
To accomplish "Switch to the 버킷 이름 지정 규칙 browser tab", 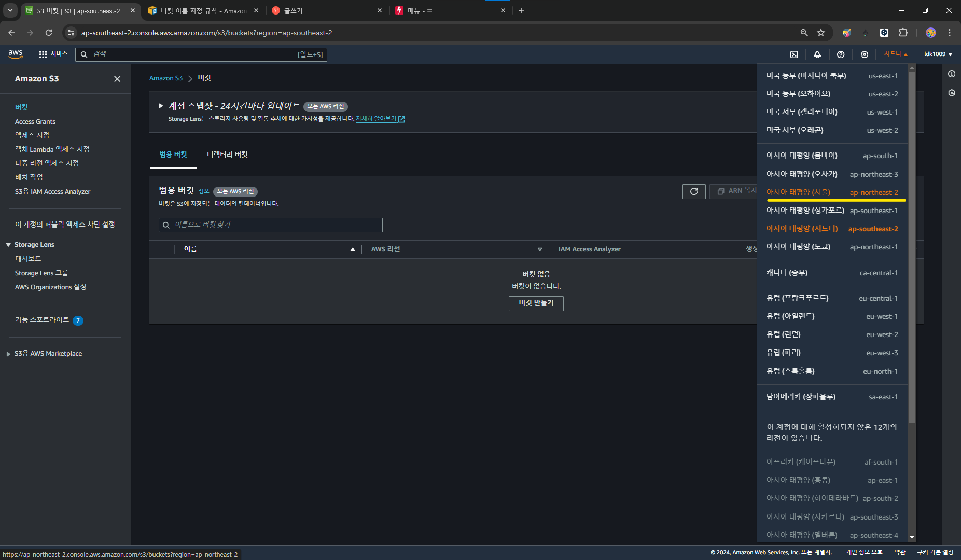I will click(x=203, y=10).
